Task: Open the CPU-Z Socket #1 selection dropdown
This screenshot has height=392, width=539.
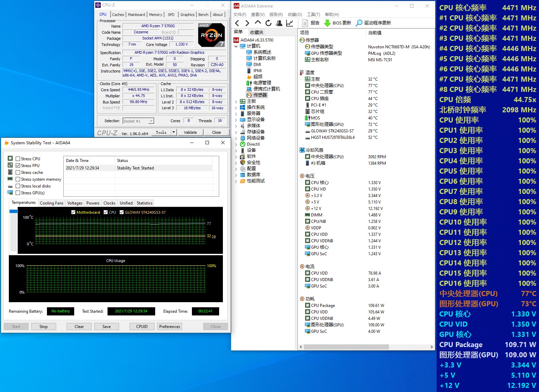Action: 151,121
